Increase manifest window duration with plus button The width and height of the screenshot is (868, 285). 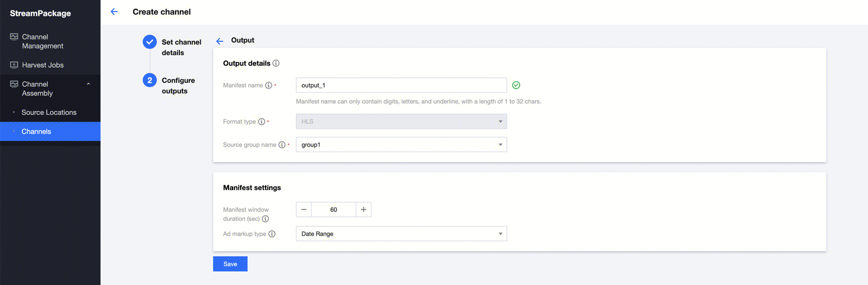click(363, 210)
